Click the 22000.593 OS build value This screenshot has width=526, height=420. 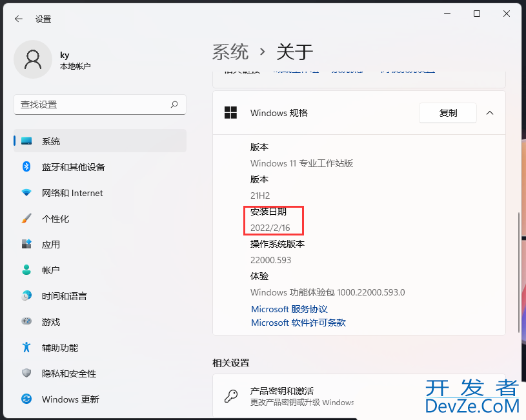tap(270, 260)
